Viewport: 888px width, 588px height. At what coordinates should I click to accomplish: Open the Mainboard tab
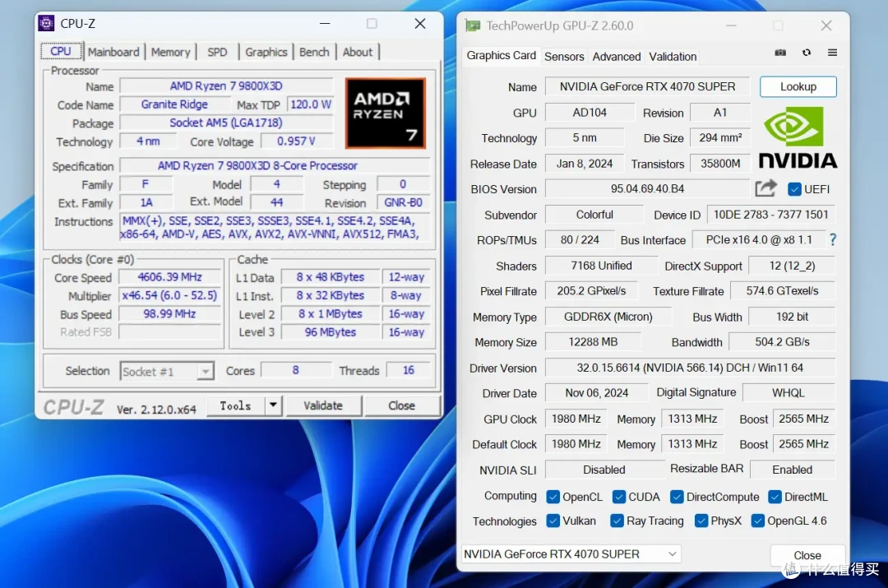(x=113, y=52)
